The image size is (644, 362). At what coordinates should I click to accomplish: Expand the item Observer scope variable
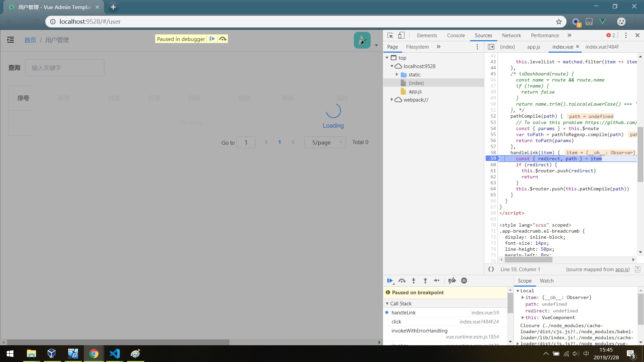pyautogui.click(x=523, y=298)
